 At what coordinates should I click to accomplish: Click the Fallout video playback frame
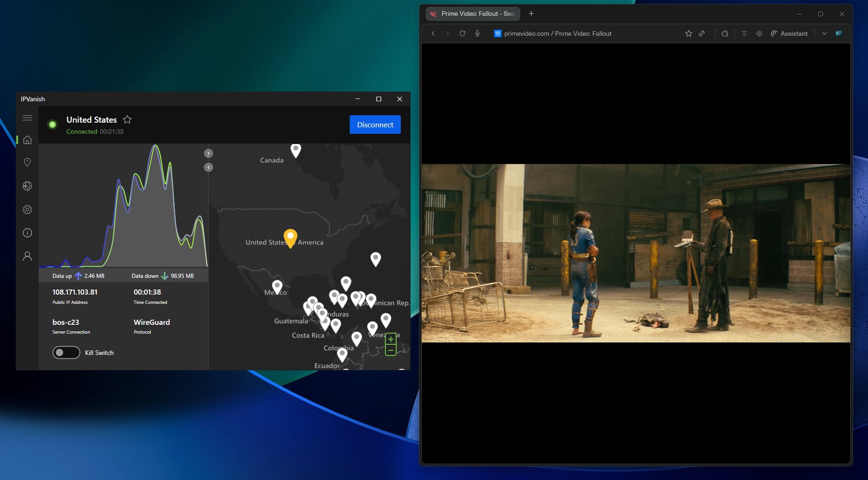click(636, 253)
